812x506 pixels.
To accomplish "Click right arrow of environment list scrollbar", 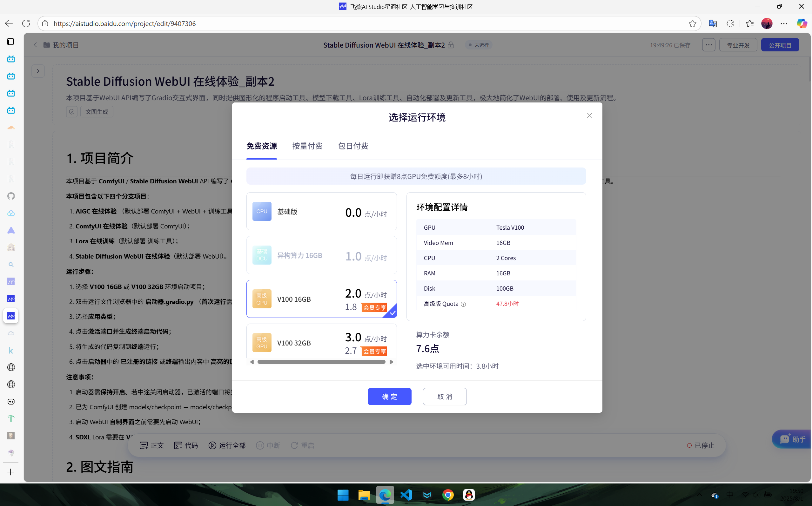I will 391,362.
